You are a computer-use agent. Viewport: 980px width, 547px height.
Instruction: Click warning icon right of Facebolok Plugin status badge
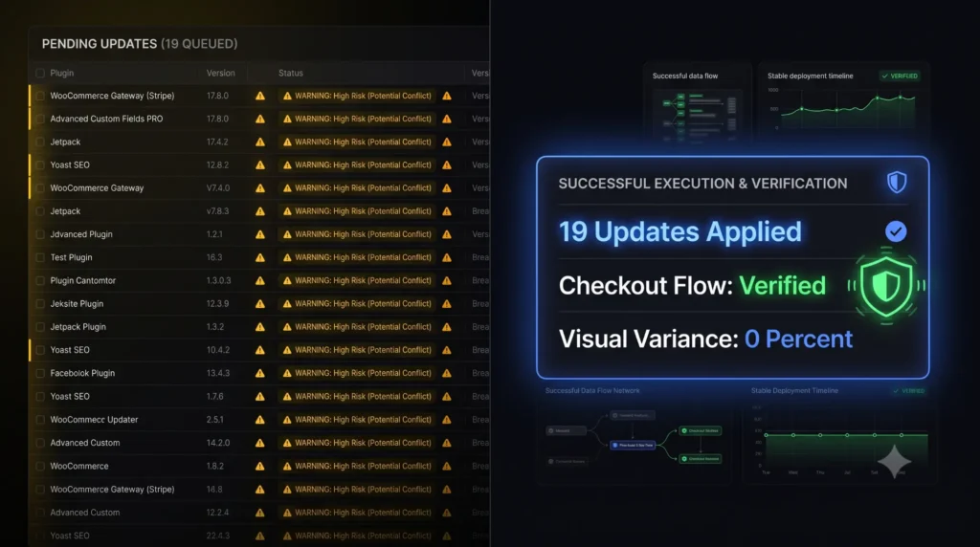point(447,373)
